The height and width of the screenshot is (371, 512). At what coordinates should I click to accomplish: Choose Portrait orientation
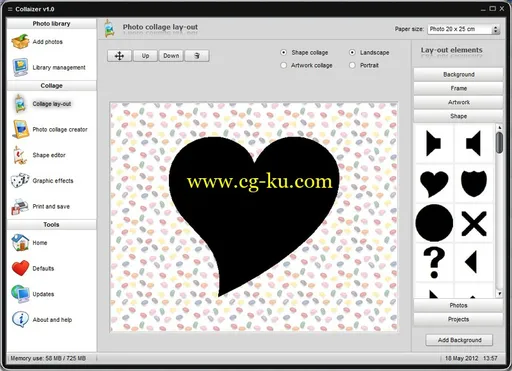[352, 65]
